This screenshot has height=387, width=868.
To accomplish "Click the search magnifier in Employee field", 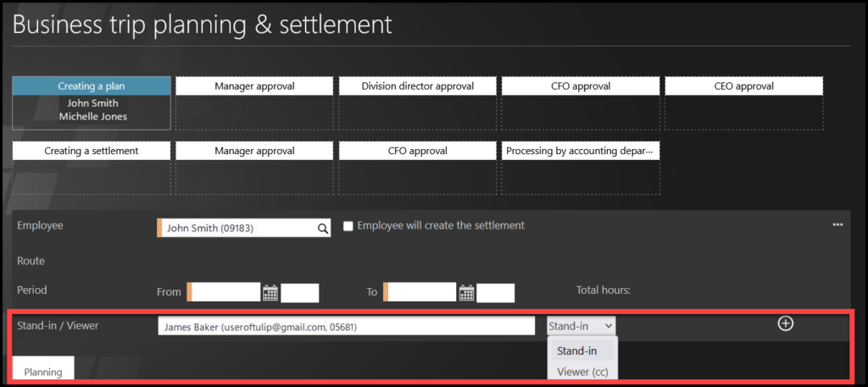I will point(323,228).
